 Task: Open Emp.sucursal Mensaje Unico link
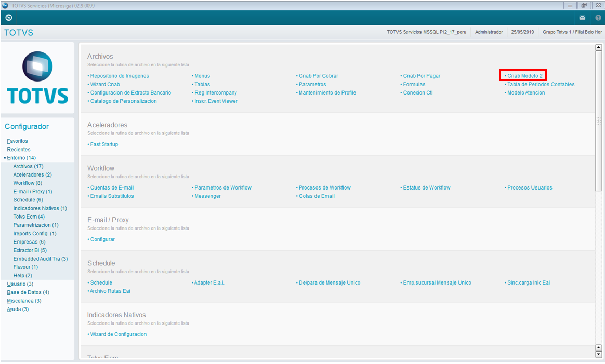click(437, 283)
